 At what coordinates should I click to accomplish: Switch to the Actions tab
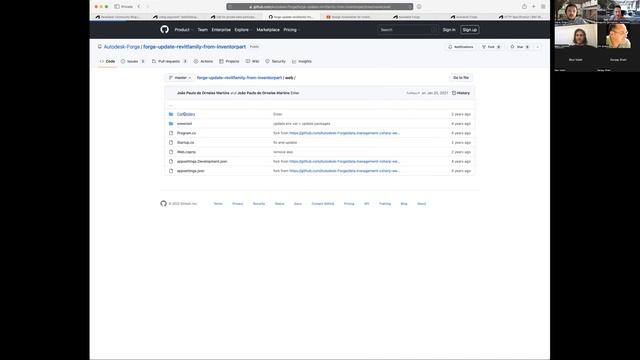pos(203,61)
